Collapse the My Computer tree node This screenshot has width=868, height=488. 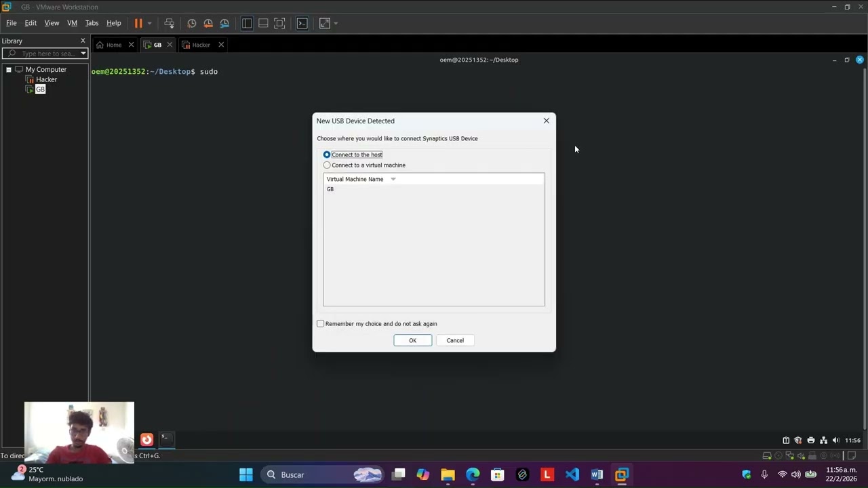[x=9, y=69]
